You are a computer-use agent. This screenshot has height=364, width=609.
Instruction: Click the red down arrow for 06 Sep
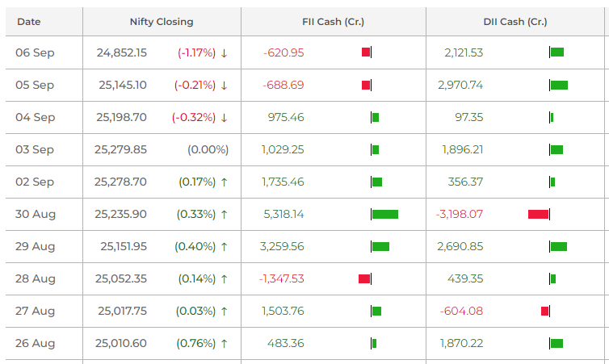(224, 52)
